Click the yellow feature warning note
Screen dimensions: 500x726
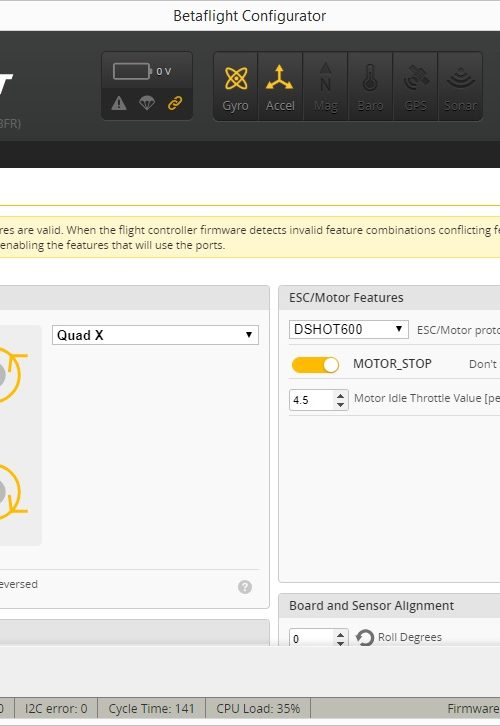point(250,237)
